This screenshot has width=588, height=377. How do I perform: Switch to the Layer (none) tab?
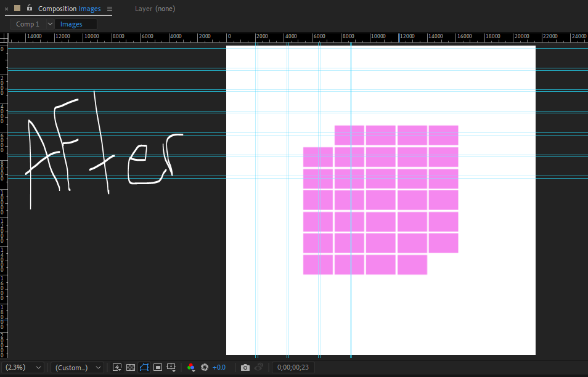(x=155, y=9)
